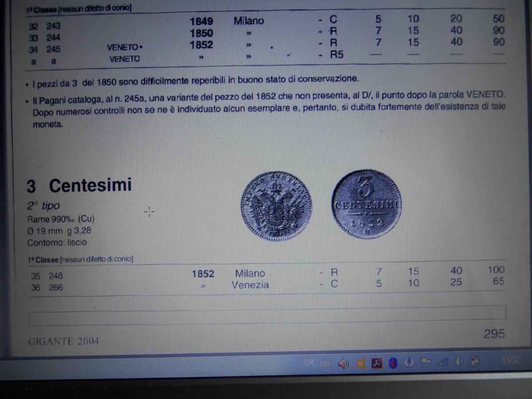Click the page number 295
Image resolution: width=532 pixels, height=399 pixels.
coord(494,334)
